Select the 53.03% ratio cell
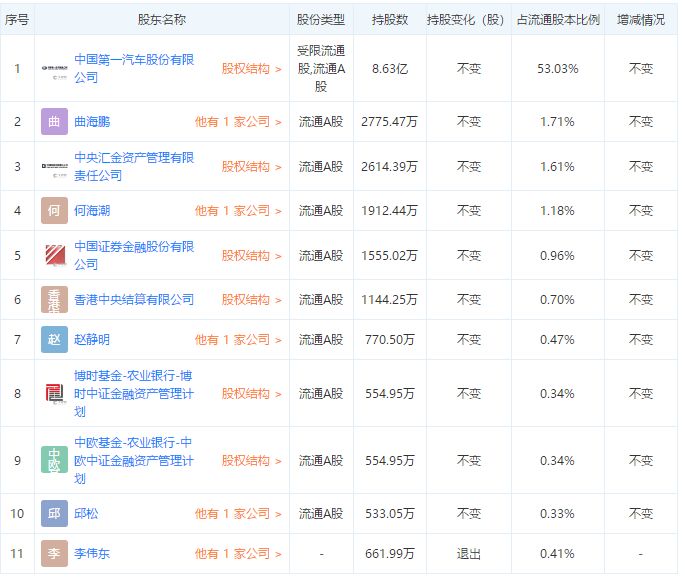This screenshot has width=685, height=581. tap(558, 69)
